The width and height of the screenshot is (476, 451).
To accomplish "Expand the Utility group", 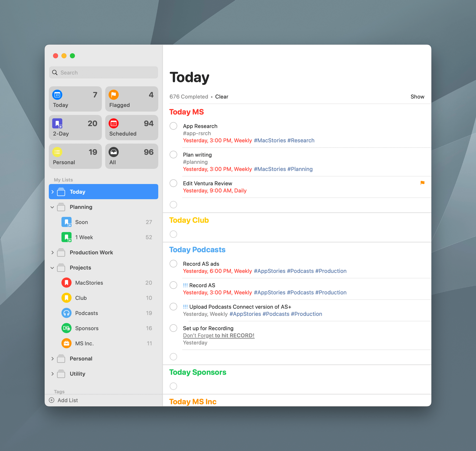I will (x=52, y=373).
